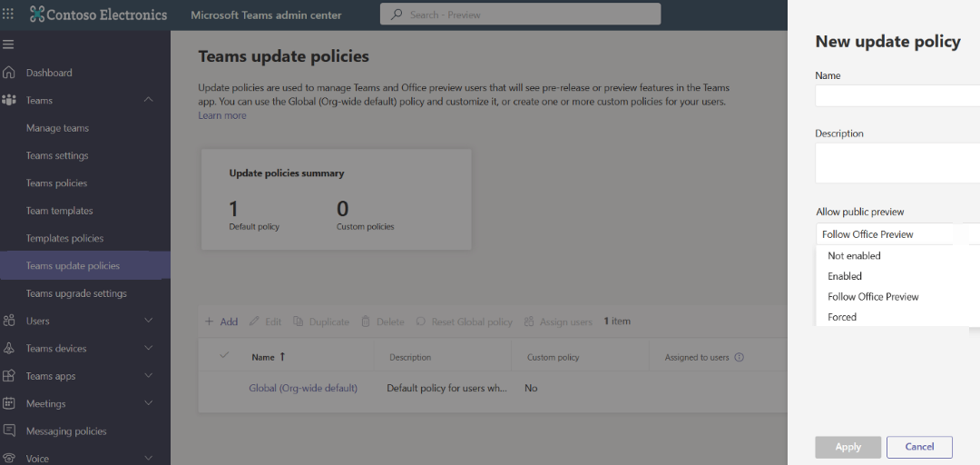Click the Search - Preview box
This screenshot has height=465, width=980.
[520, 15]
